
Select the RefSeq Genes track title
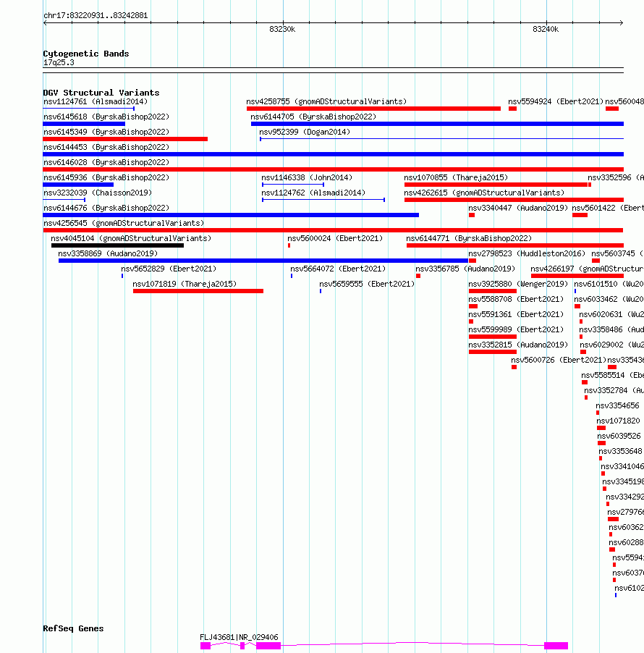coord(73,628)
